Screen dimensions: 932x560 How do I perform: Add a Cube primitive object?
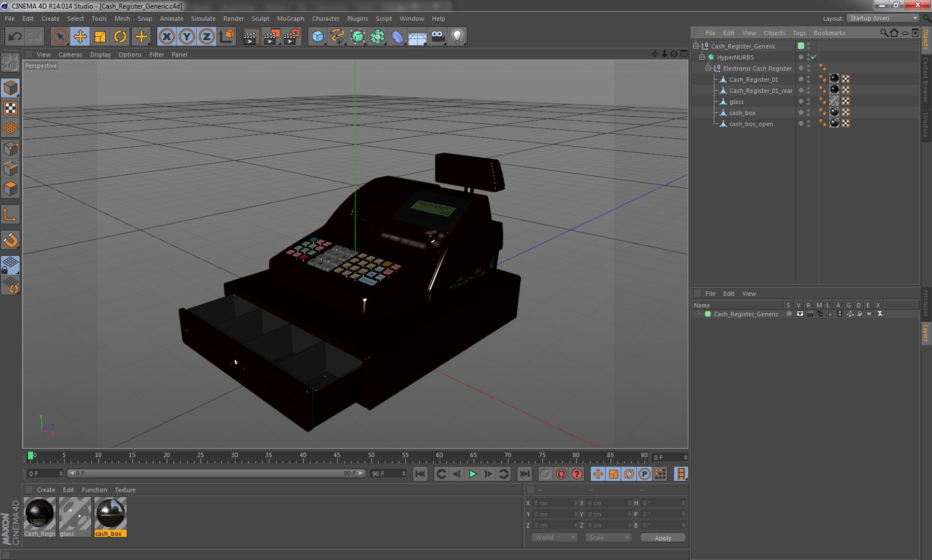tap(318, 36)
